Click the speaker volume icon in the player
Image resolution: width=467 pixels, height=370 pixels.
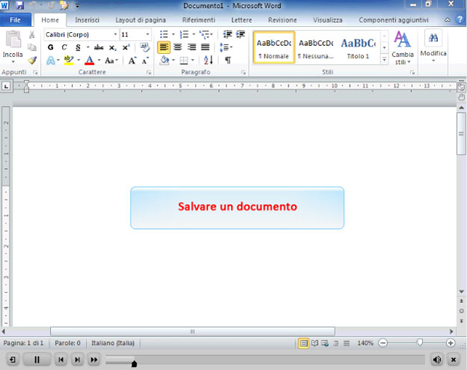coord(437,360)
